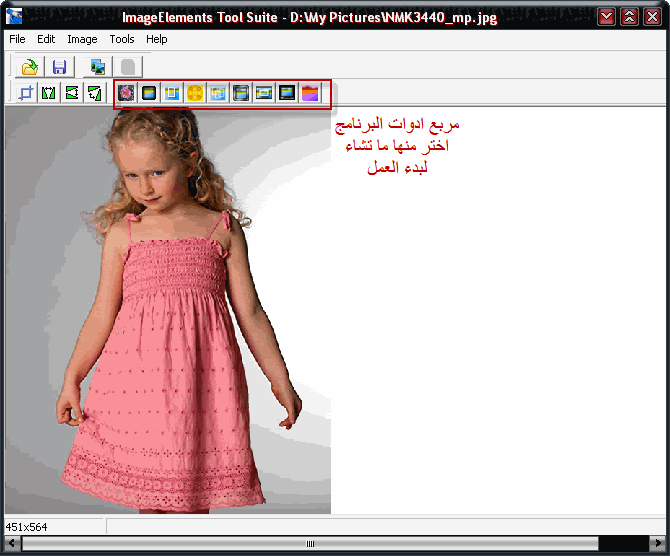Select the overlapping squares collage tool
Image resolution: width=670 pixels, height=556 pixels.
click(218, 93)
